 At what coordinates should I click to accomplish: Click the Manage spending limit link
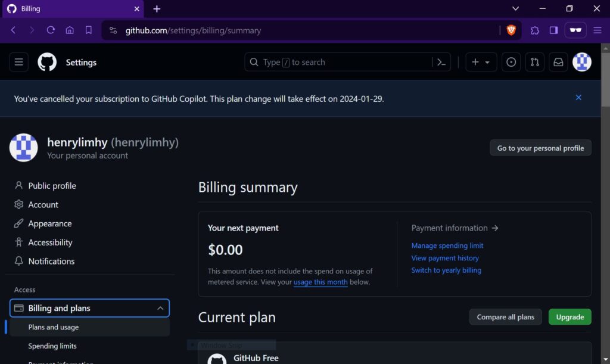pyautogui.click(x=447, y=245)
